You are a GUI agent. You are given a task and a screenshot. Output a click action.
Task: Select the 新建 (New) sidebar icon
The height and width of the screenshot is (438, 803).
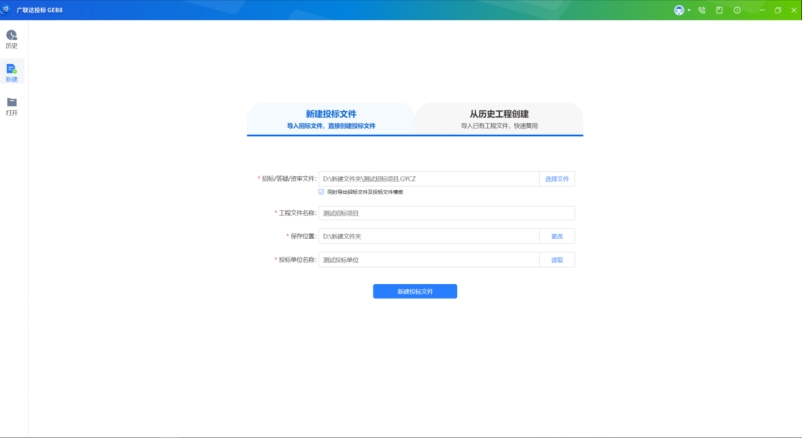tap(12, 72)
